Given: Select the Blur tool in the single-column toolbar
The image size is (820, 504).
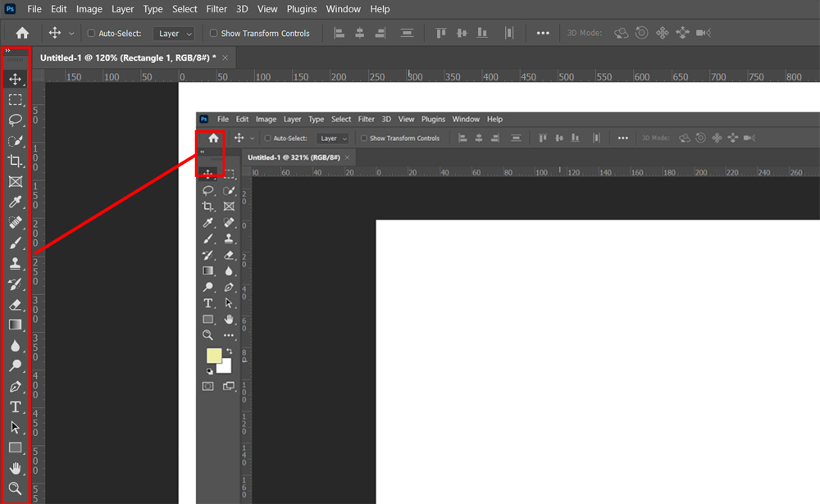Looking at the screenshot, I should [15, 346].
